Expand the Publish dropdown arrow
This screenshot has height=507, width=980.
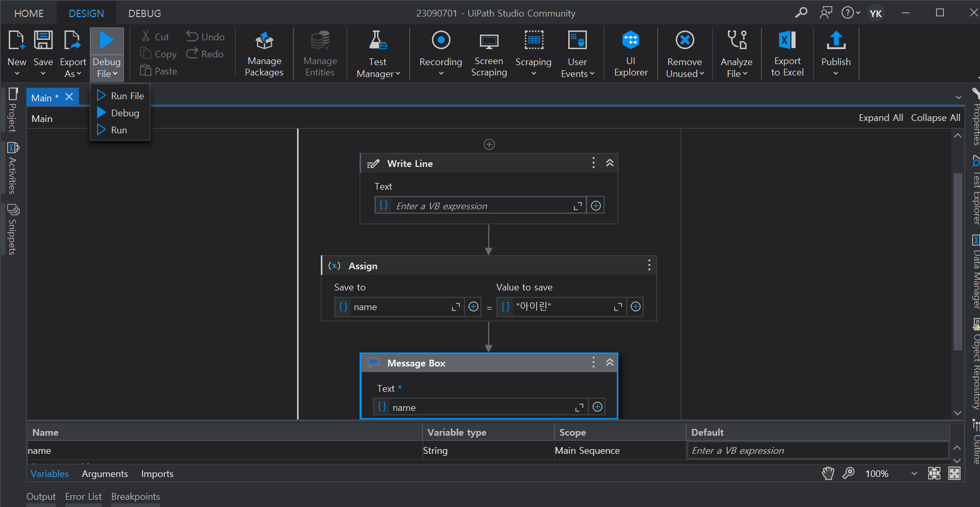click(836, 74)
